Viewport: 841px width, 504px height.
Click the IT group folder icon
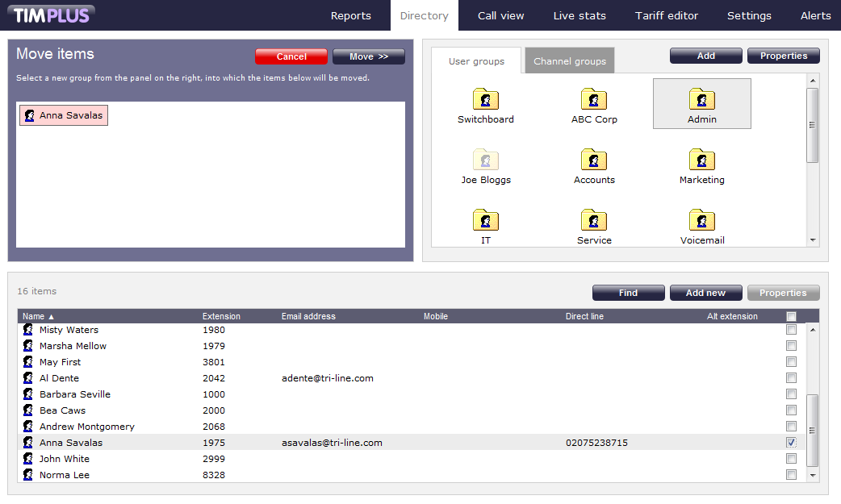(x=485, y=220)
